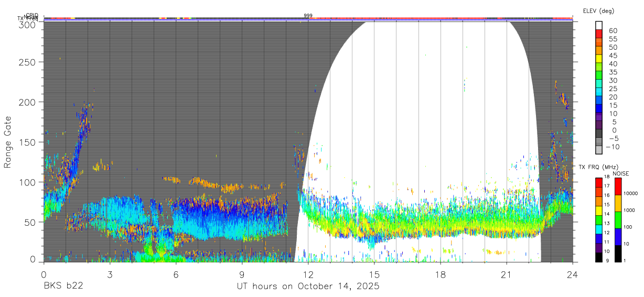
Task: Click the white top segment of the ELEV colorbar
Action: [599, 25]
